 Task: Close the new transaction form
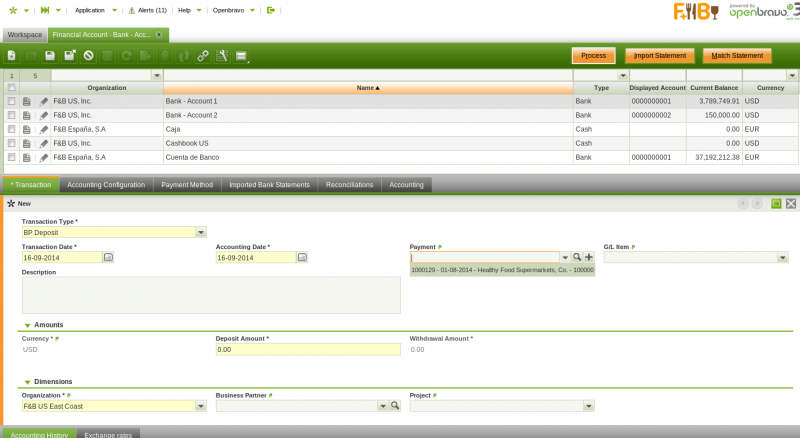pos(791,204)
